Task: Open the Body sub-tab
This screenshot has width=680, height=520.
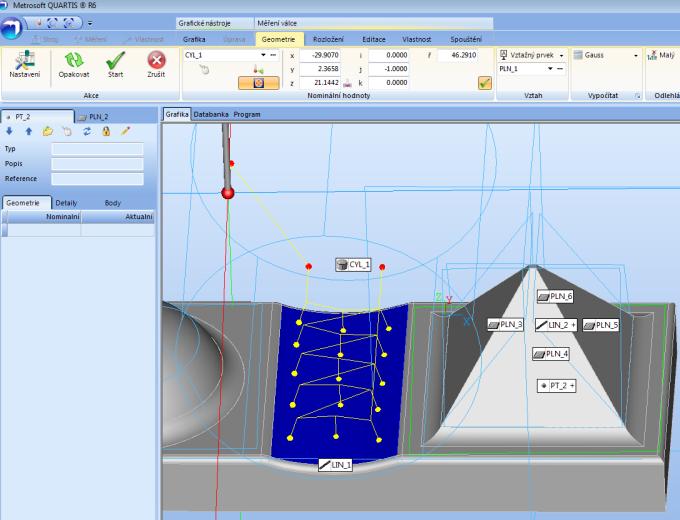Action: (x=113, y=203)
